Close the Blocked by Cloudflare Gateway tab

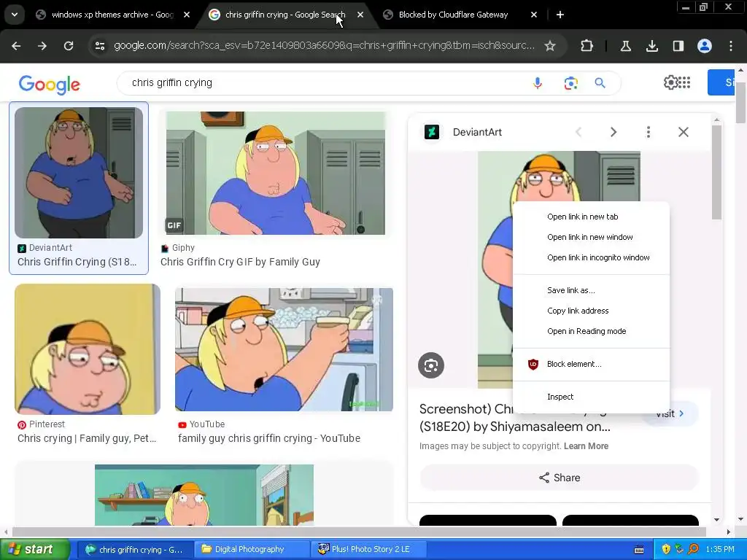point(534,15)
